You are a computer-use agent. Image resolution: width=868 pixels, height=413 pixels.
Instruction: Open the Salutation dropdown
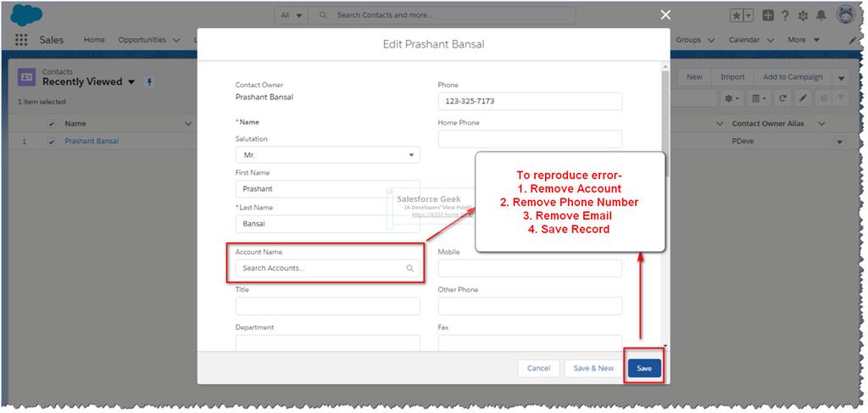(x=328, y=155)
